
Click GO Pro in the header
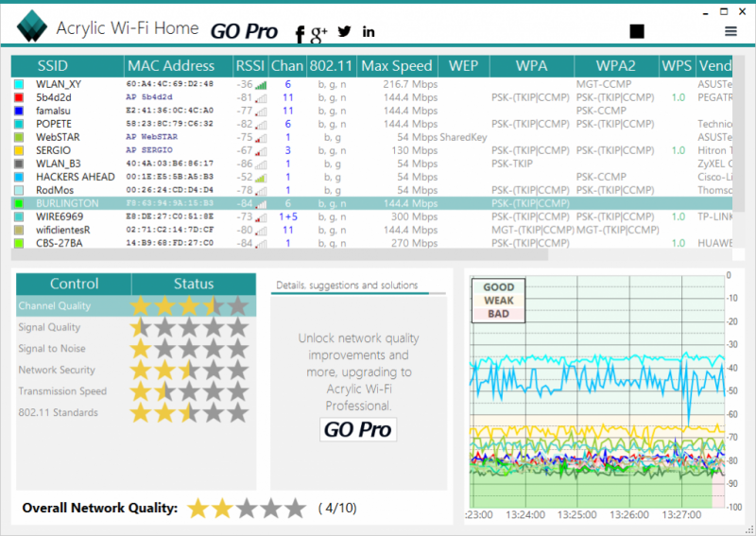pyautogui.click(x=244, y=31)
